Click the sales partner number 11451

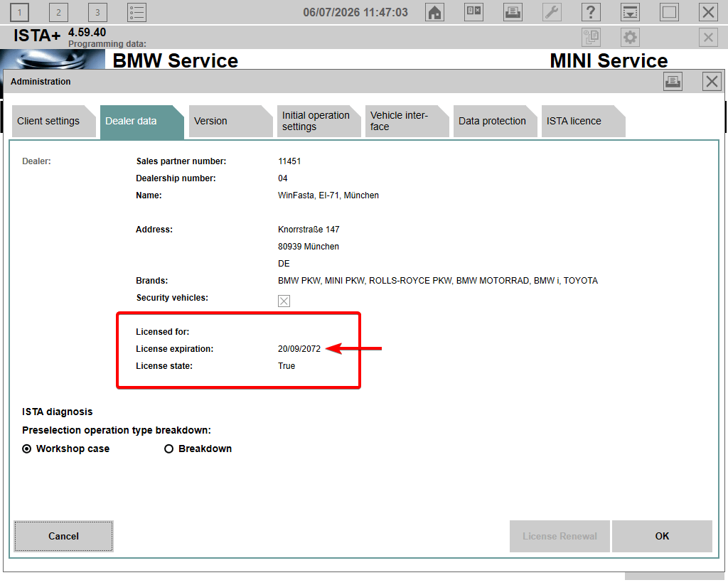point(289,161)
